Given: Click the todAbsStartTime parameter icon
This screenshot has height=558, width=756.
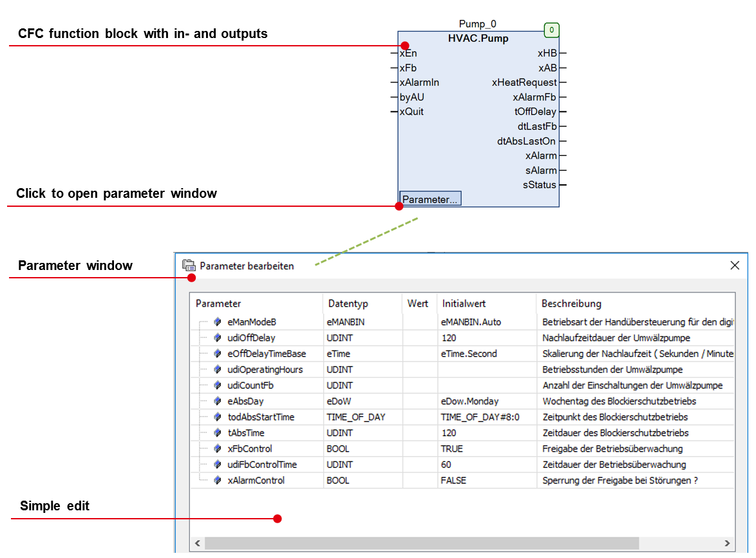Looking at the screenshot, I should click(x=218, y=417).
